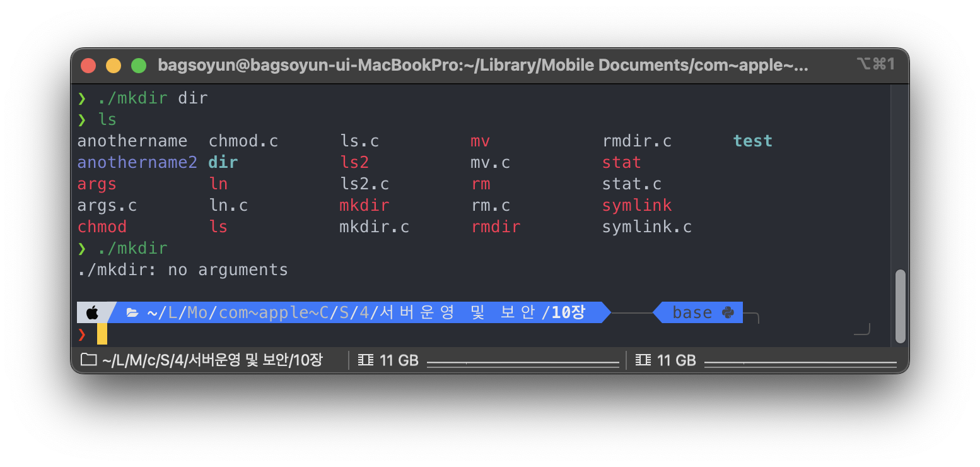Viewport: 980px width, 467px height.
Task: Select the red executable rm
Action: [481, 184]
